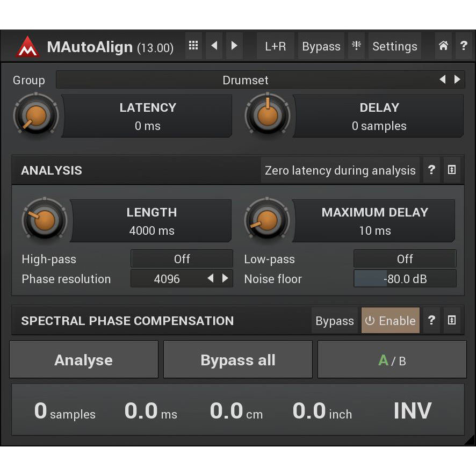
Task: Click the Noise floor -80.0 dB slider
Action: [405, 279]
